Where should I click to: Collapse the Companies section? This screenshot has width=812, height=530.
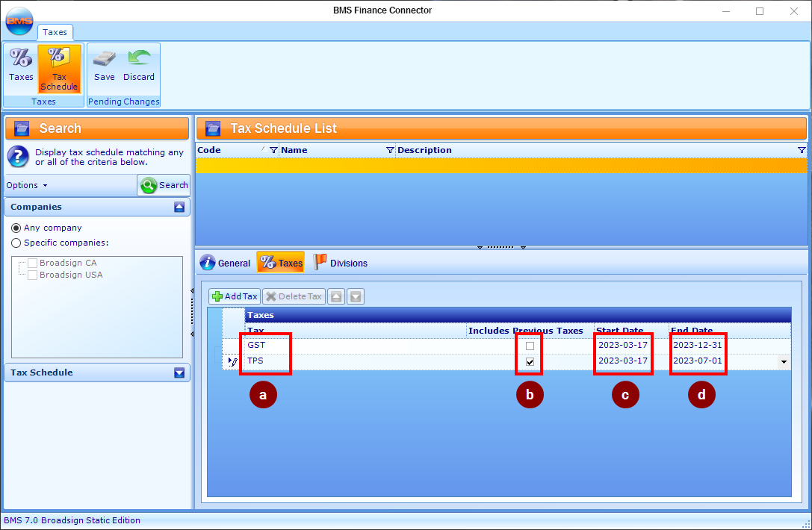click(179, 207)
